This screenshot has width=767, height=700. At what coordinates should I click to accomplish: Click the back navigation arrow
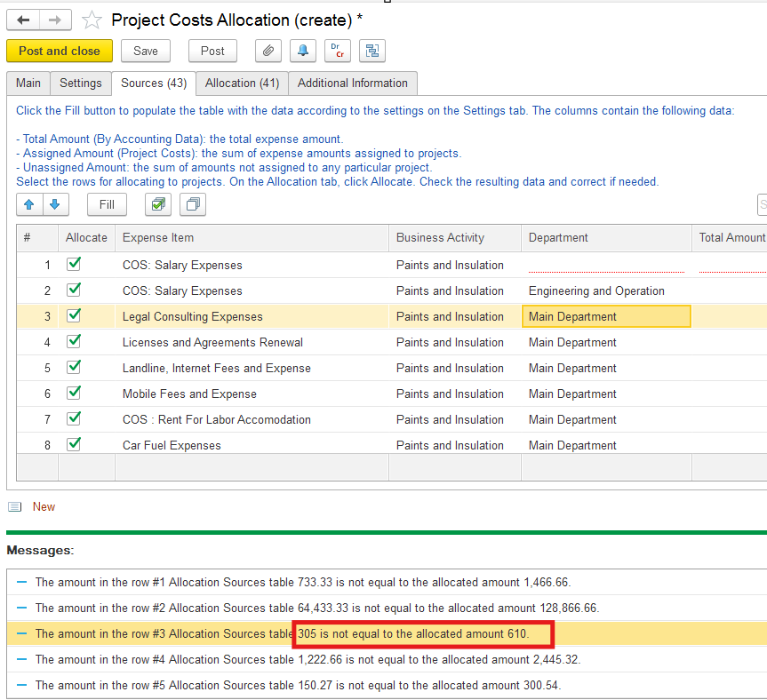coord(23,20)
